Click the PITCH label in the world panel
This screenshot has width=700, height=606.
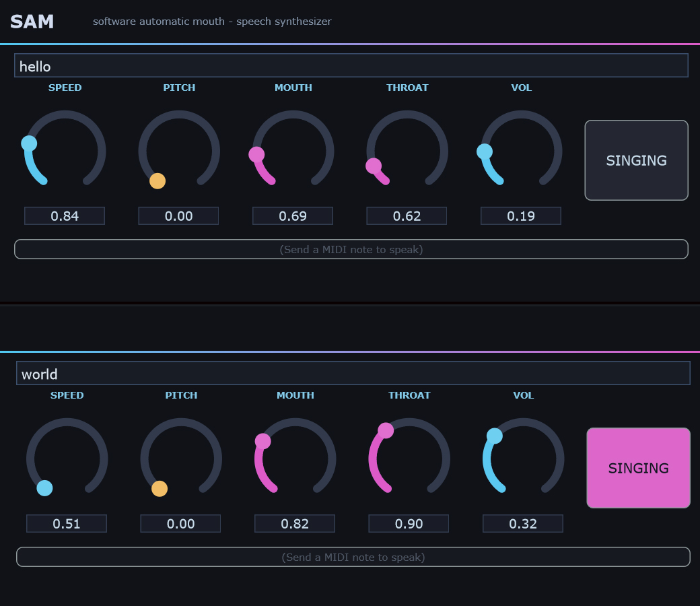tap(181, 395)
